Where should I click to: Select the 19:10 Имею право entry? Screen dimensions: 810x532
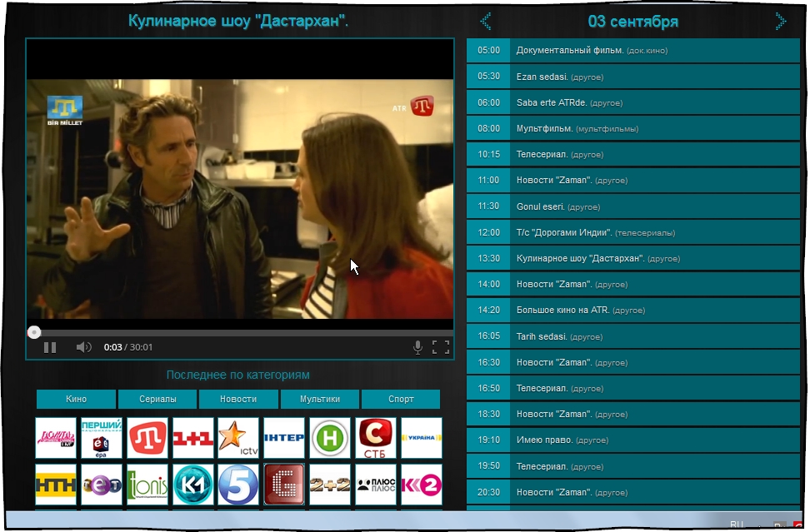[x=633, y=440]
